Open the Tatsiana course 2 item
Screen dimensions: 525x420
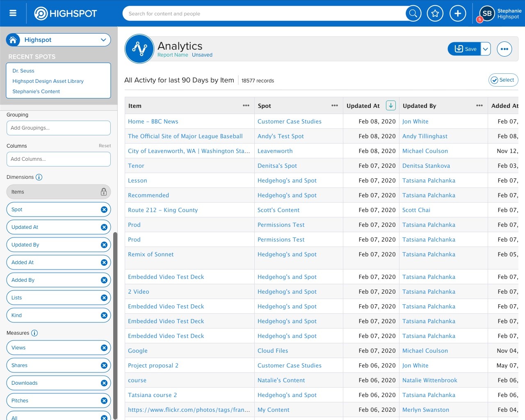click(153, 395)
